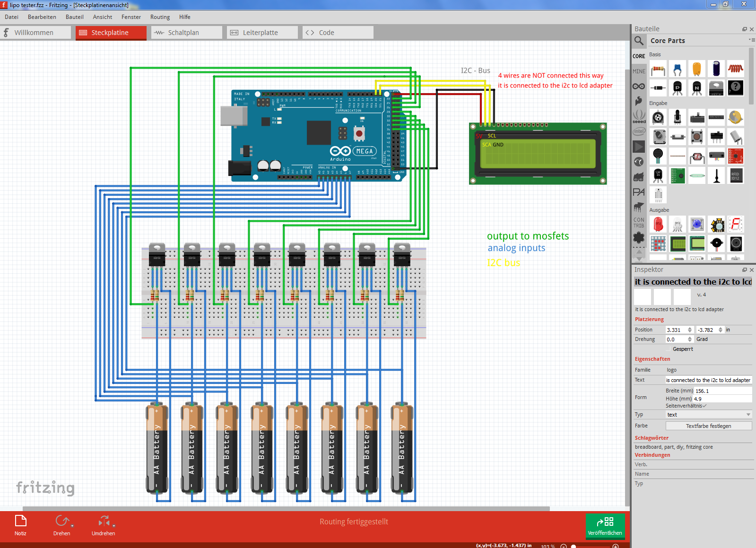Open the SparkFun flame parts bin
756x548 pixels.
[639, 101]
